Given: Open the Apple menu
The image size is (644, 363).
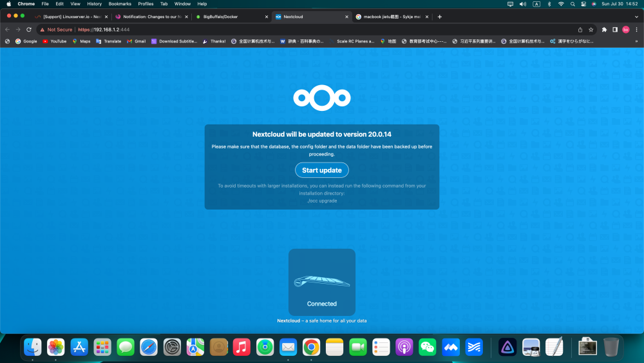Looking at the screenshot, I should coord(8,4).
